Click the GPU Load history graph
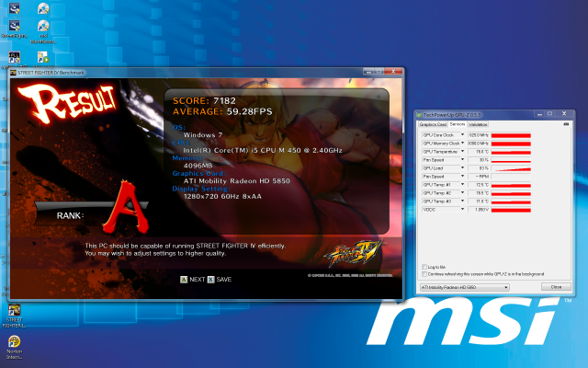 [x=511, y=168]
